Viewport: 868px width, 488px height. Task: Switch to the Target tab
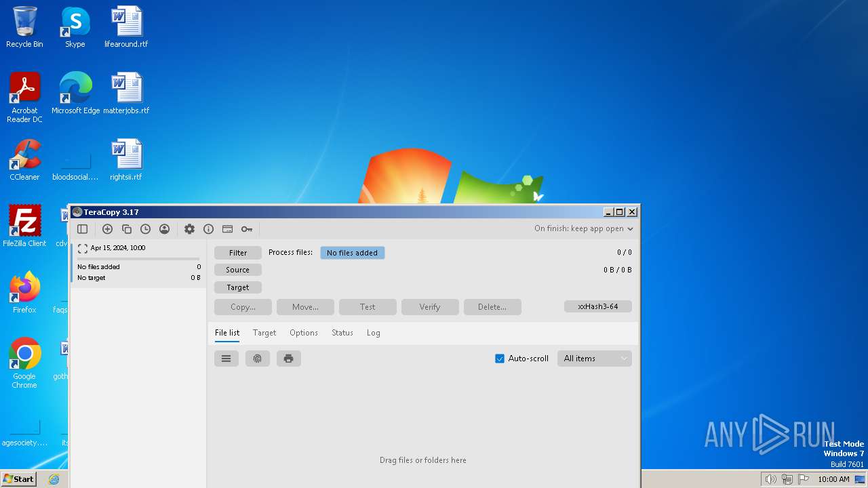click(264, 333)
